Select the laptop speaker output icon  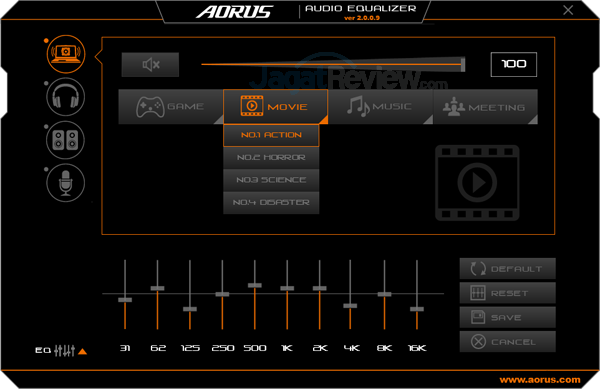tap(66, 54)
